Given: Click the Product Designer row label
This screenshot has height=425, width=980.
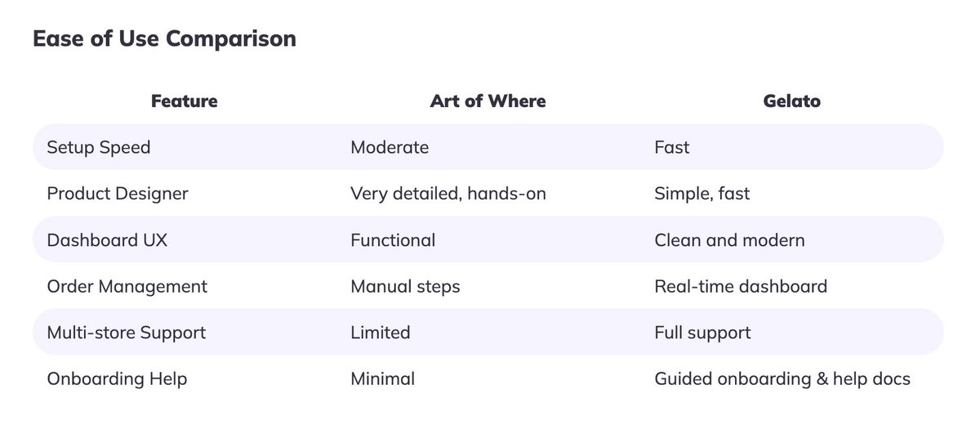Looking at the screenshot, I should [x=118, y=194].
